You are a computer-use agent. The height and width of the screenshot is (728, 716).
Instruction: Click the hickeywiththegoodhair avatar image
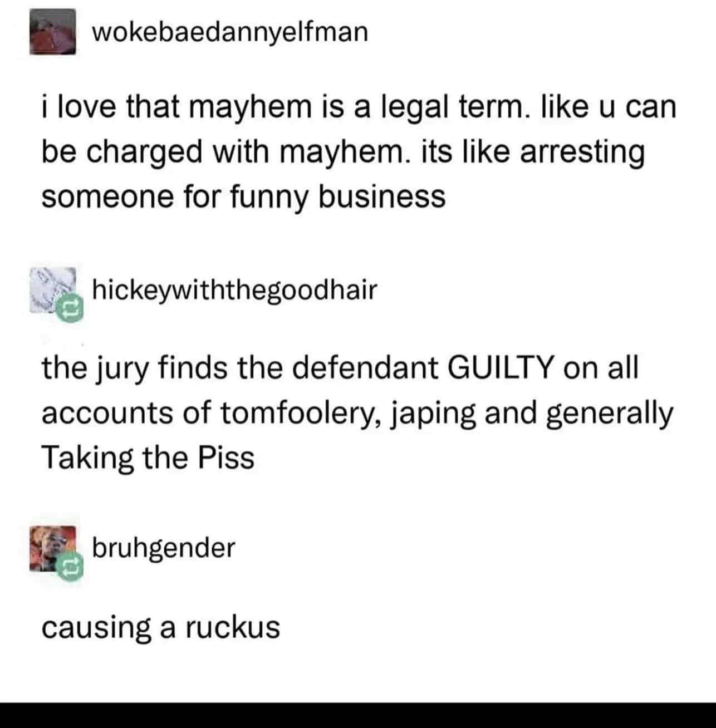pos(53,290)
